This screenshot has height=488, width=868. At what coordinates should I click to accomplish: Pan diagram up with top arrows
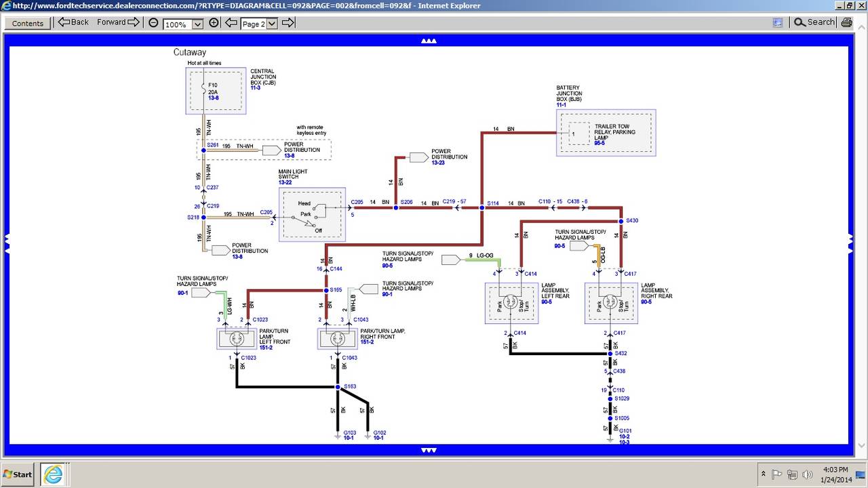click(429, 41)
